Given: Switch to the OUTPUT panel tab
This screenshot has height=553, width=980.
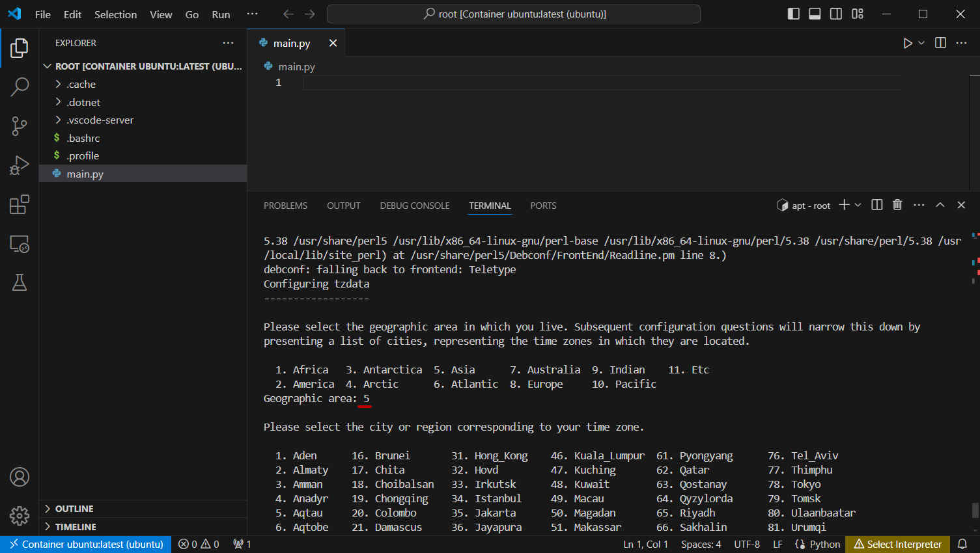Looking at the screenshot, I should (x=343, y=206).
